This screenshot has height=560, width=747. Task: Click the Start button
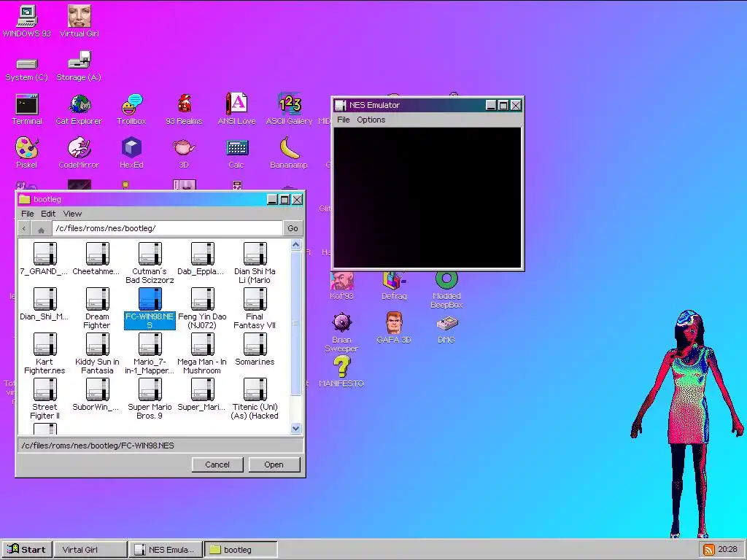(x=26, y=550)
